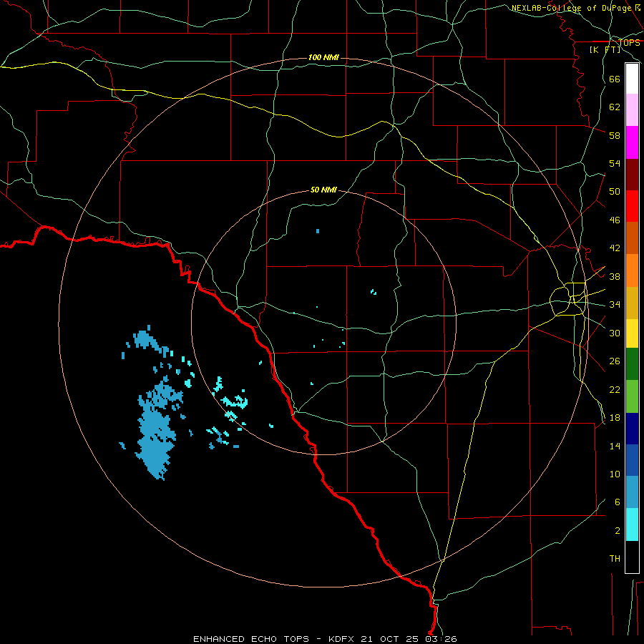Click the legend value "22"
644x644 pixels.
[615, 389]
